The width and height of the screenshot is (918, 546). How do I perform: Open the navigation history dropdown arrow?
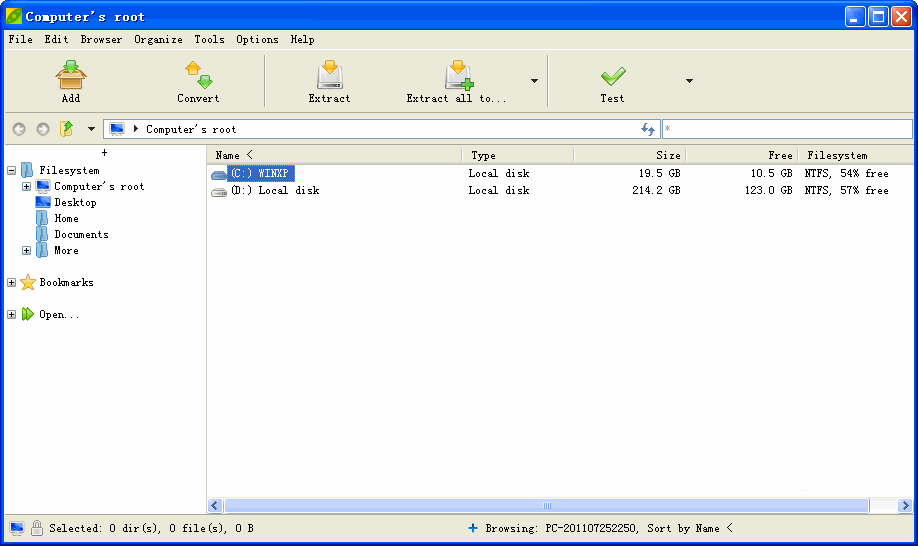(x=91, y=129)
